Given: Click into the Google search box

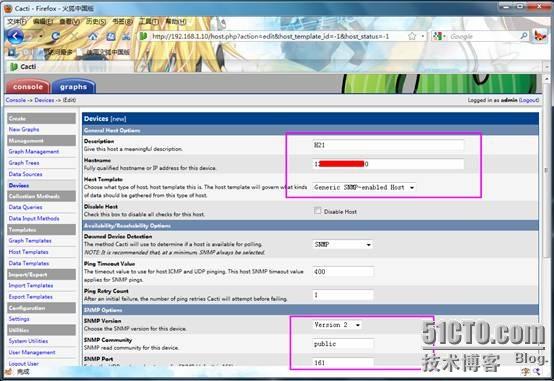Looking at the screenshot, I should [483, 36].
